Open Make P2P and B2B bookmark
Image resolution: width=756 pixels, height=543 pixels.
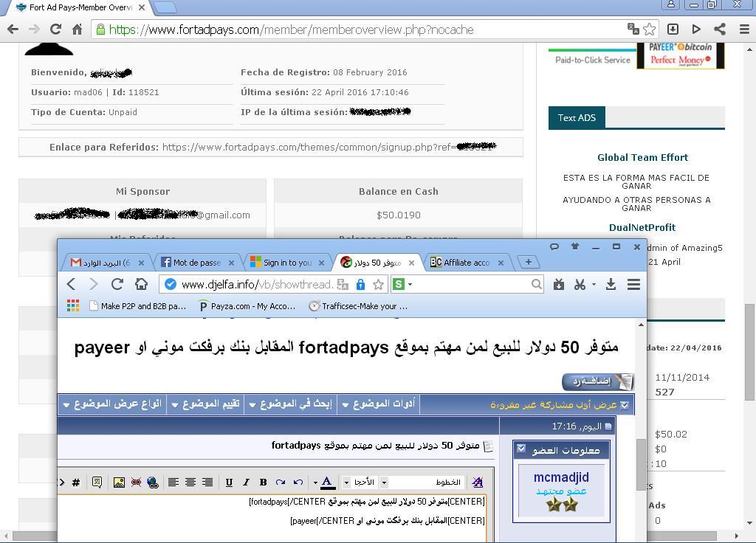pyautogui.click(x=138, y=306)
